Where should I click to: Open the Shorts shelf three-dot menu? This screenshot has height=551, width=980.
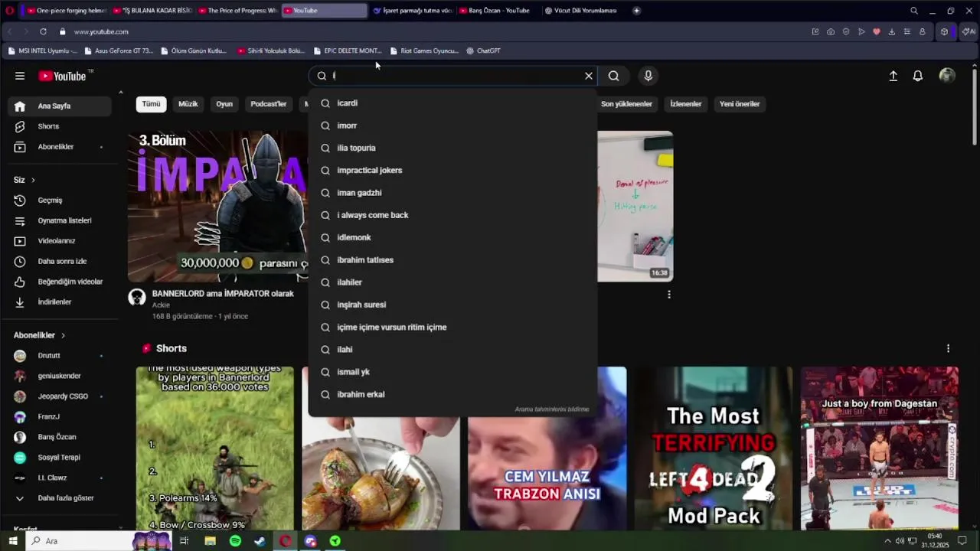pyautogui.click(x=948, y=348)
